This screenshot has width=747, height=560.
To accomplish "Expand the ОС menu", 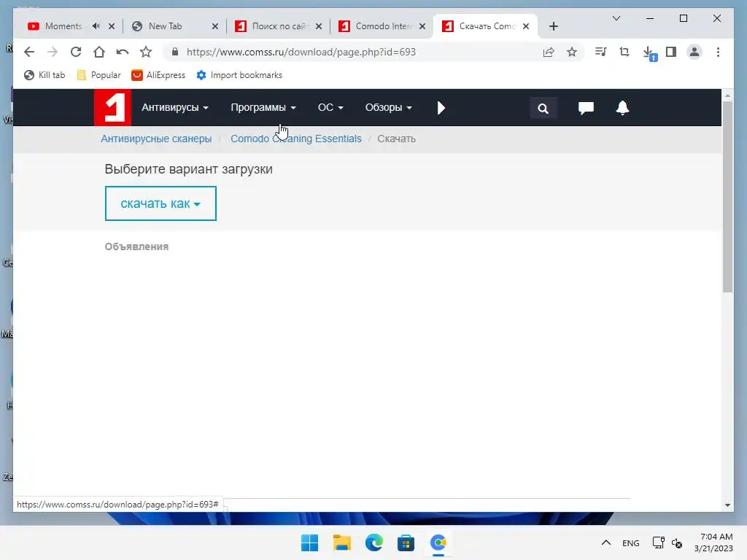I will [x=330, y=108].
